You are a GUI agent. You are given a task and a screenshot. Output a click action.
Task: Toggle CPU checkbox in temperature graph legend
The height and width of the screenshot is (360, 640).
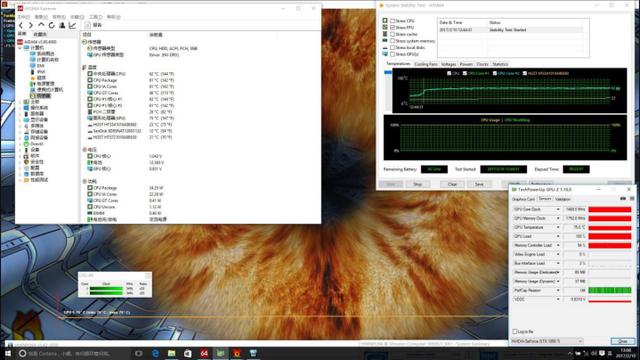(449, 73)
